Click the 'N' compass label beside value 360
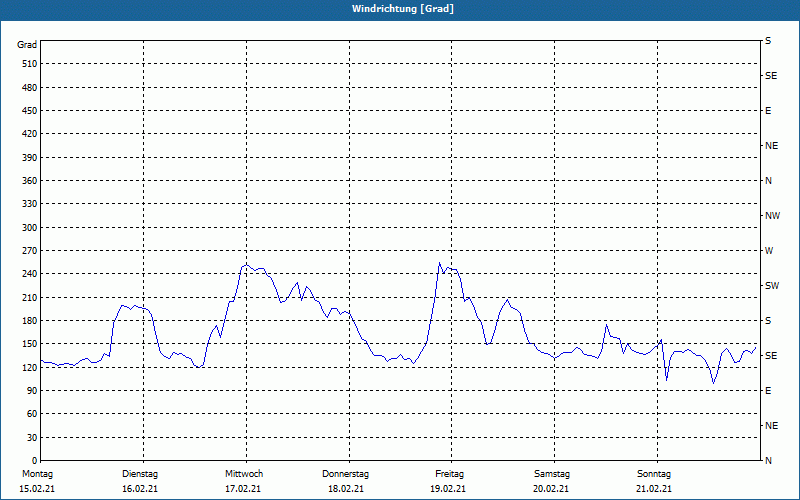Viewport: 800px width, 500px height. 768,181
